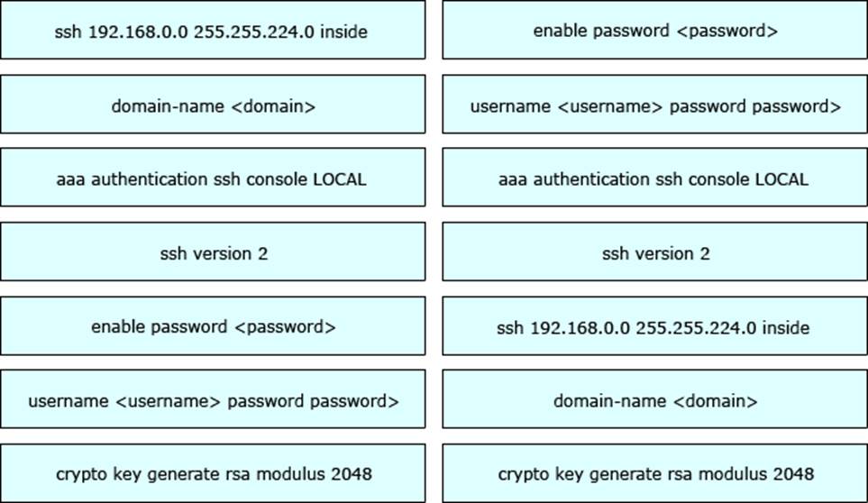Select ssh version 2 in the left column
The width and height of the screenshot is (868, 503).
pyautogui.click(x=213, y=252)
